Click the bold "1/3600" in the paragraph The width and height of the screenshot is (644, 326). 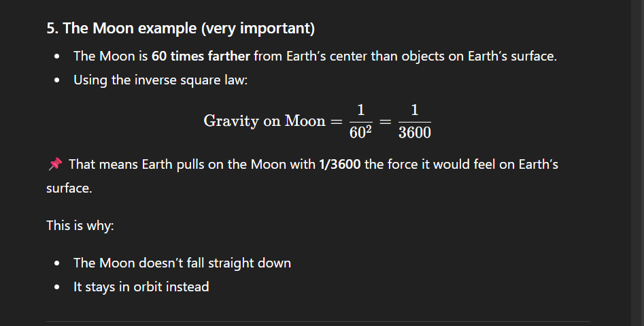coord(339,164)
